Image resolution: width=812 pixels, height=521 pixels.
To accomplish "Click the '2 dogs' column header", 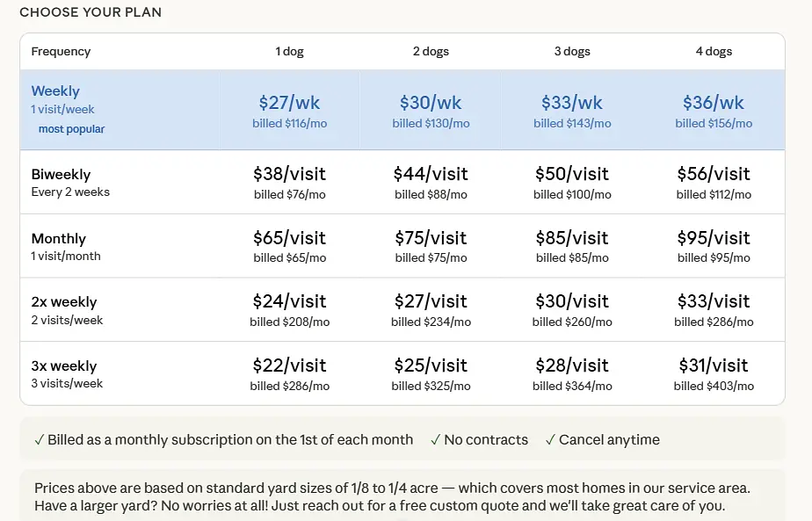I will (x=431, y=52).
